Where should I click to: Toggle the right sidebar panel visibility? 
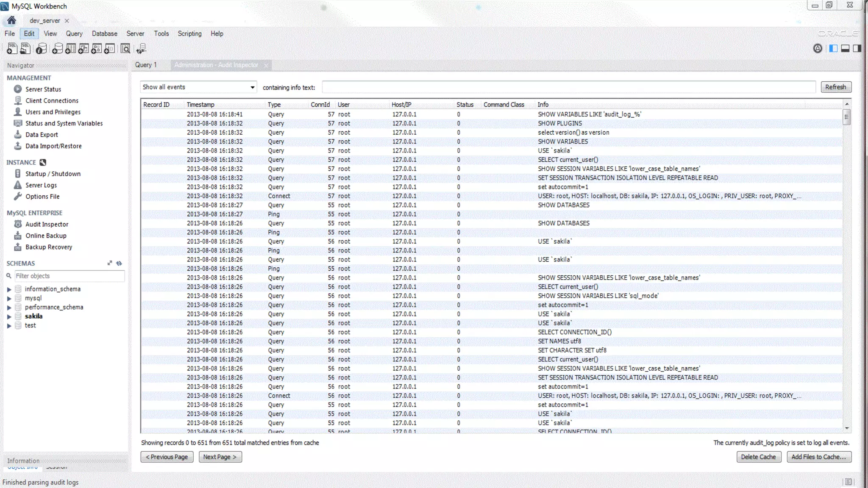click(857, 48)
